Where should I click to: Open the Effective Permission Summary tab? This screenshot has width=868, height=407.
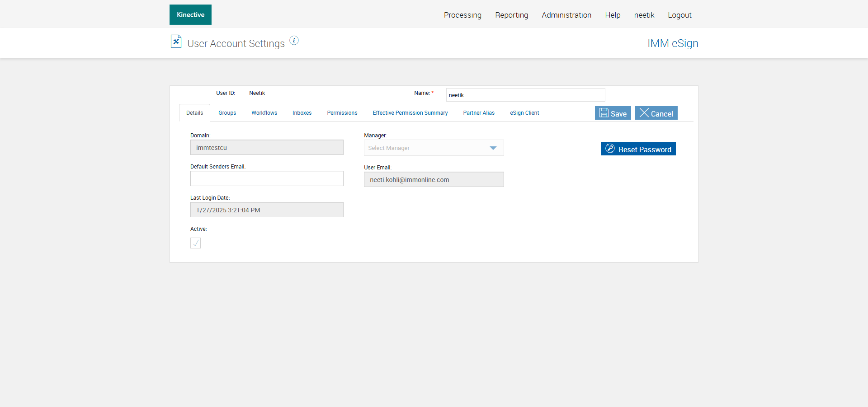click(x=410, y=113)
